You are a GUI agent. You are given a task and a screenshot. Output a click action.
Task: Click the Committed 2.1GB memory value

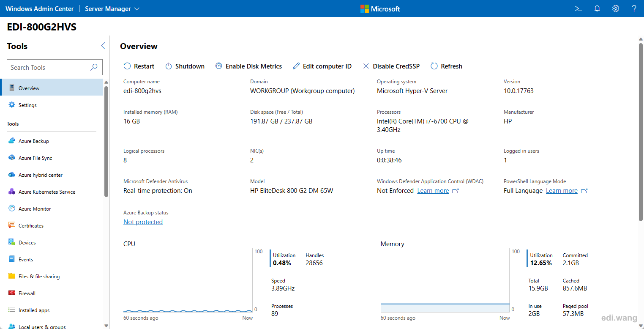(571, 263)
